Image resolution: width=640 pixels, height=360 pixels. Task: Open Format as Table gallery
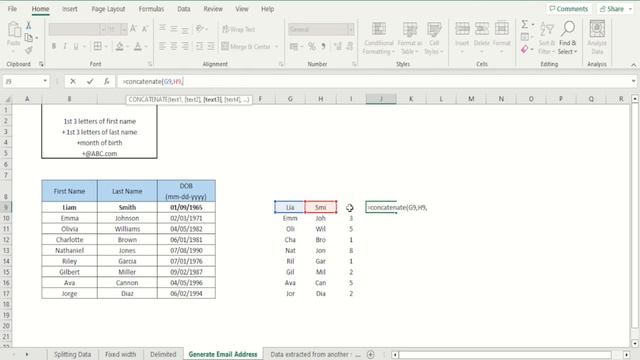[409, 38]
